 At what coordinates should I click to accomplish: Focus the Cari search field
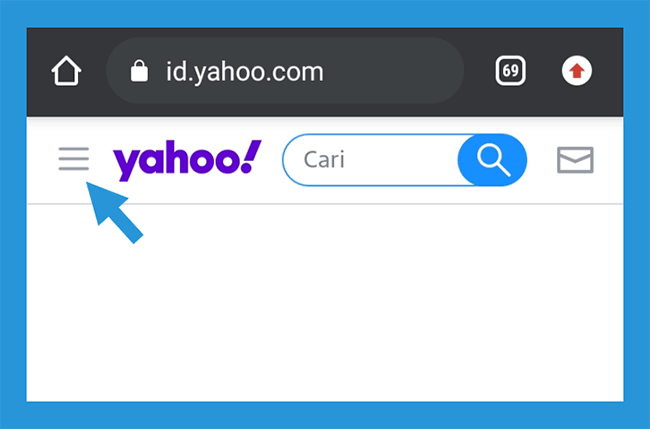(371, 160)
